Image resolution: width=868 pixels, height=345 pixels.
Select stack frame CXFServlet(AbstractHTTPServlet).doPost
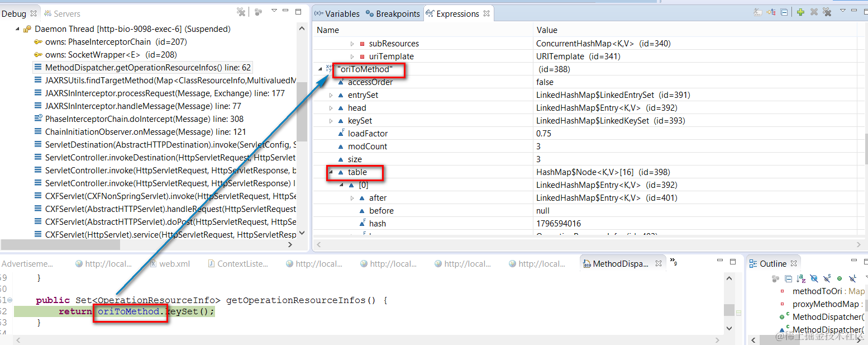click(165, 221)
